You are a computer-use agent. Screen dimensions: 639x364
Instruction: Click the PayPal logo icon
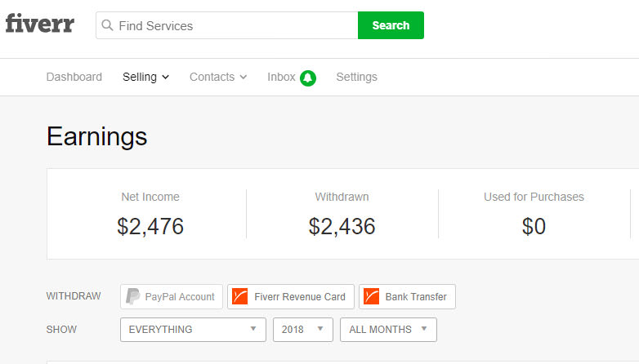(132, 296)
